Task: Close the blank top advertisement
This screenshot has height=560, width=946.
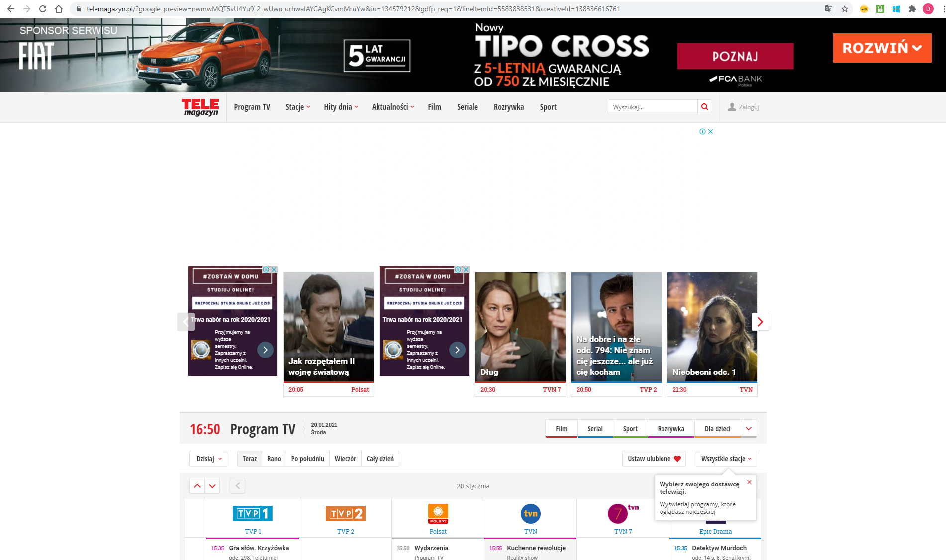Action: pyautogui.click(x=711, y=132)
